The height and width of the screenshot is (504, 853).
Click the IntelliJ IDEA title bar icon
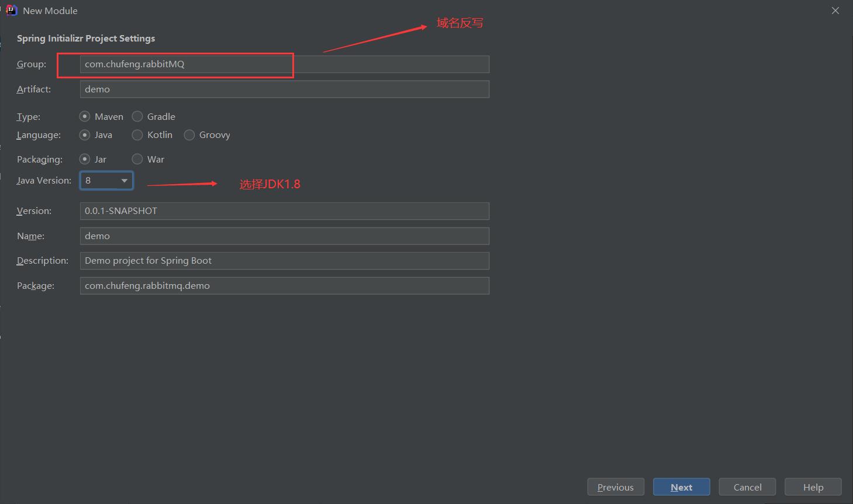(x=11, y=11)
